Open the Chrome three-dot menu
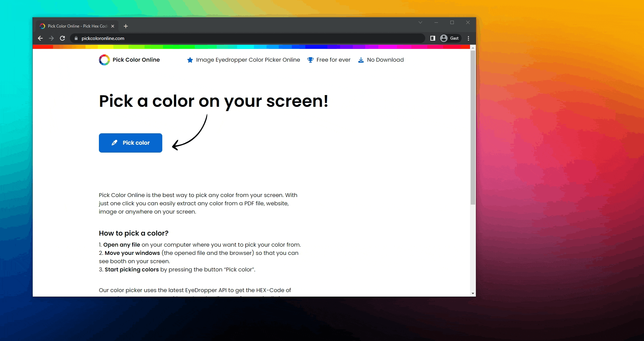The image size is (644, 341). tap(468, 38)
